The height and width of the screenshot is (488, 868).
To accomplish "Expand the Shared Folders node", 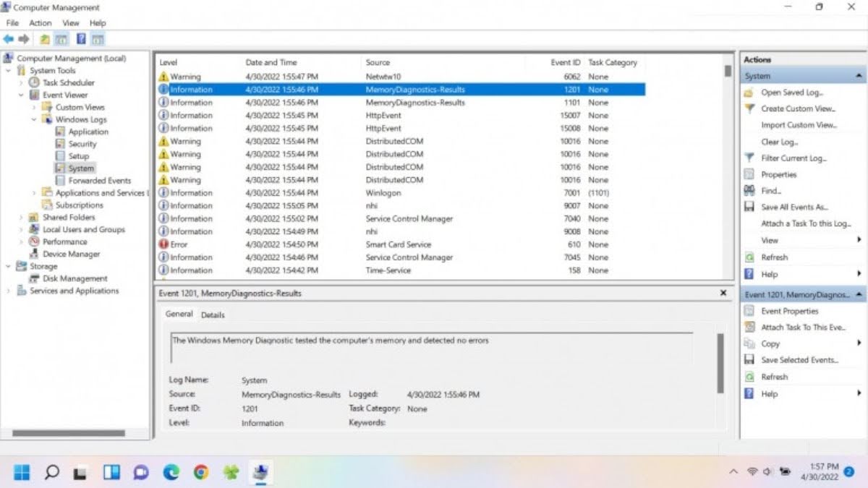I will pyautogui.click(x=22, y=217).
